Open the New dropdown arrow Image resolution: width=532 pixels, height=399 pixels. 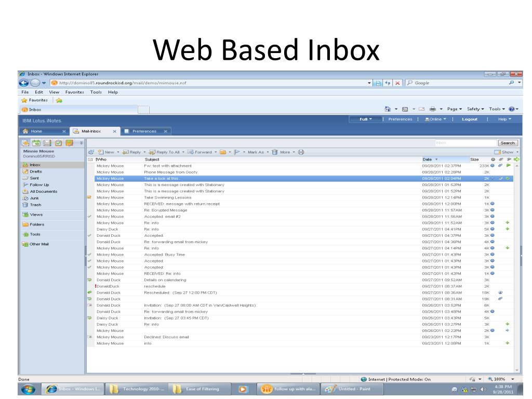pyautogui.click(x=118, y=152)
